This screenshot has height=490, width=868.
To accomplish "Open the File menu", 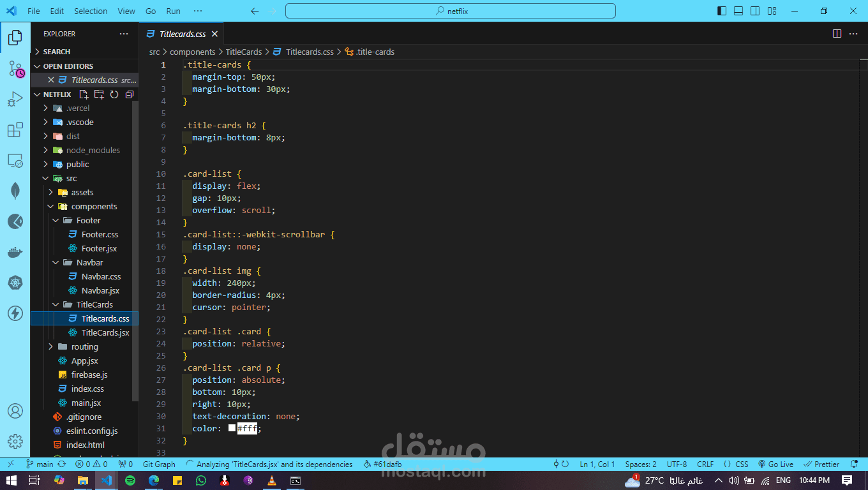I will 34,11.
